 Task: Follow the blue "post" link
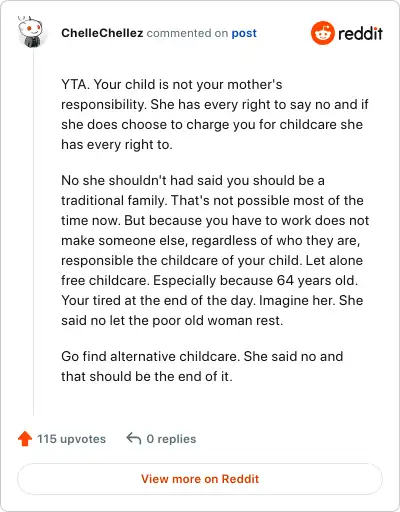(244, 33)
